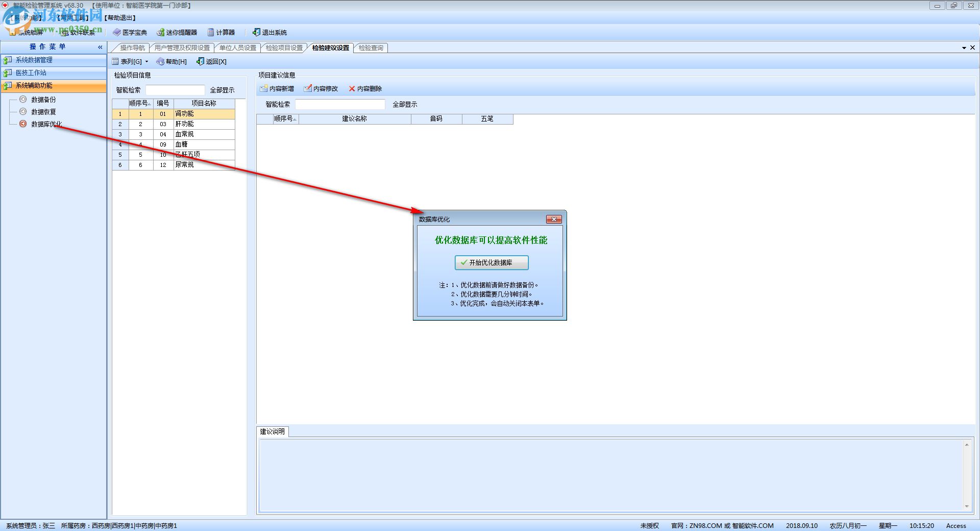Switch to the 单位人员设置 tab

coord(238,48)
